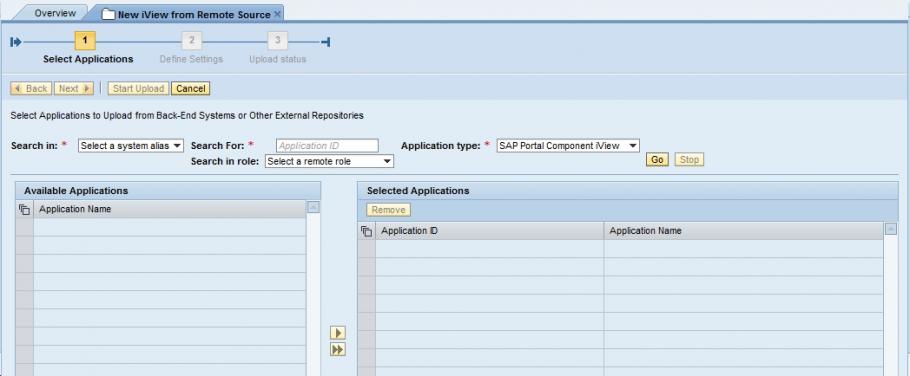Click the Upload status step label
This screenshot has height=376, width=910.
tap(277, 59)
